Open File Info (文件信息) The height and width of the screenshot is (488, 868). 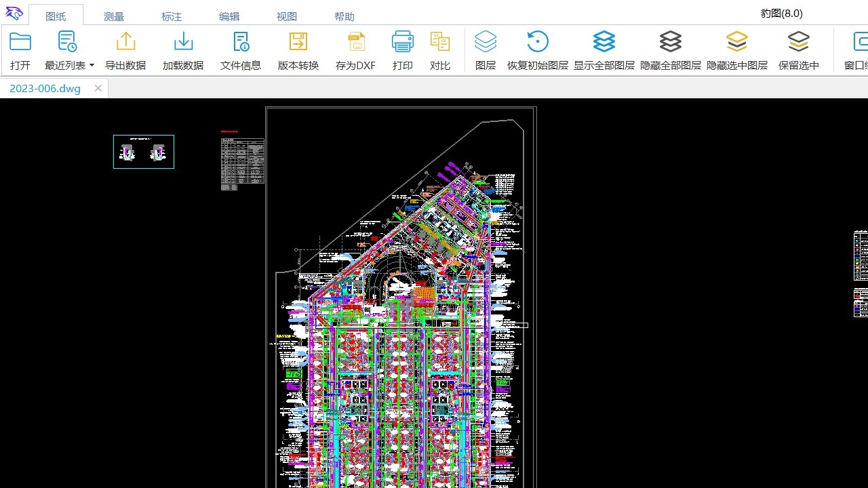click(x=241, y=42)
